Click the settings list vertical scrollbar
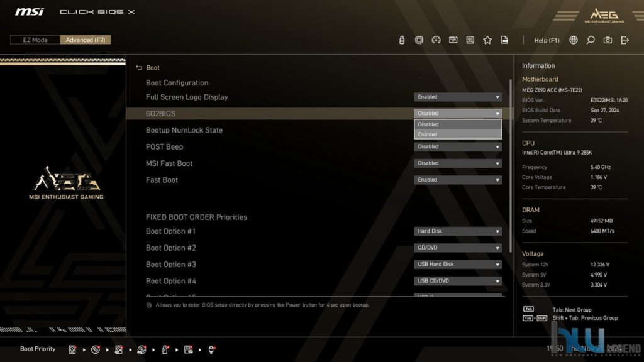644x362 pixels. pyautogui.click(x=511, y=166)
